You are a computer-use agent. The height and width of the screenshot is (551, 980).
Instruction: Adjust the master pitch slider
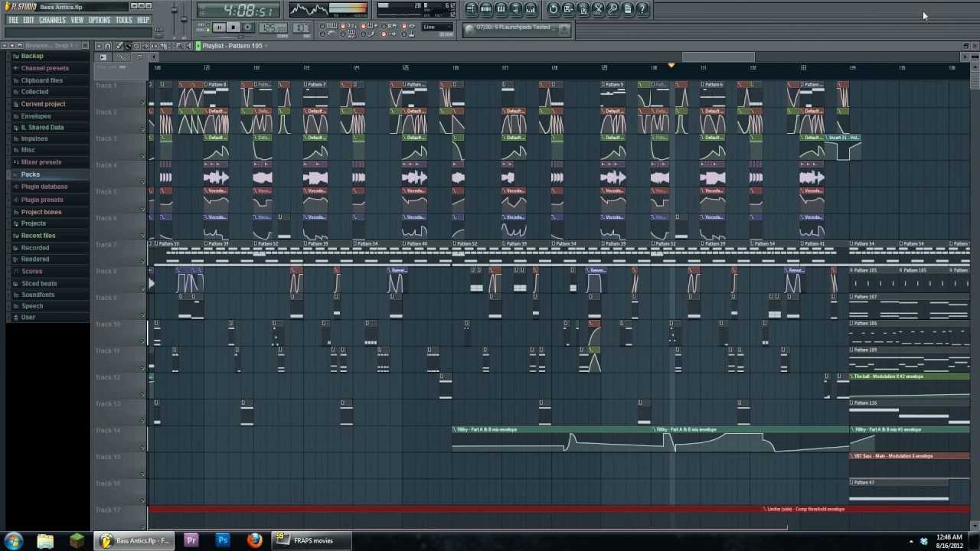click(x=184, y=19)
